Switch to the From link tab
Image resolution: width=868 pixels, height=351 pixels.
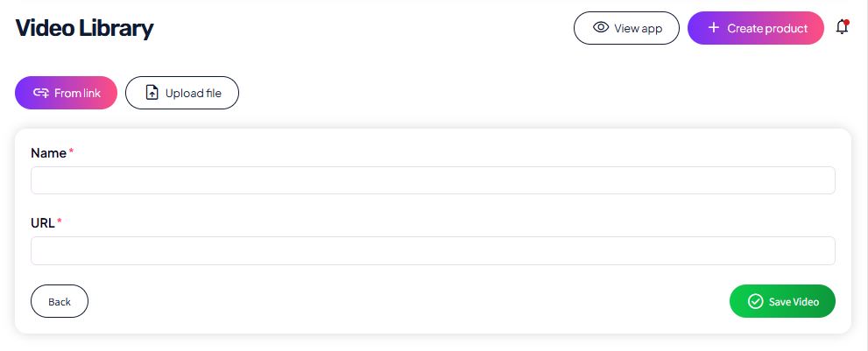click(x=66, y=93)
